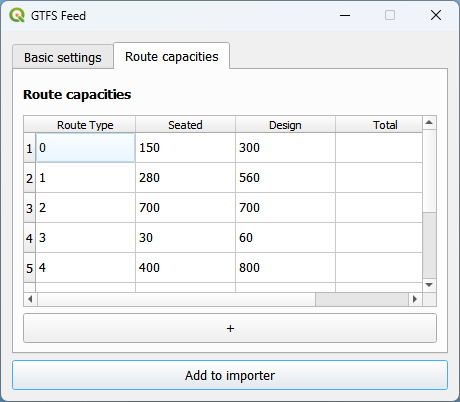Click the Design column header
Viewport: 460px width, 402px height.
click(x=285, y=125)
